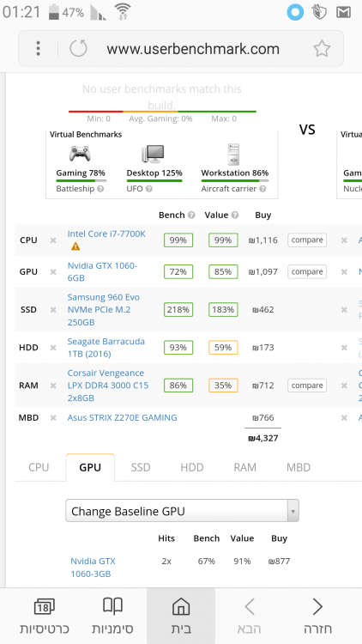The height and width of the screenshot is (644, 362).
Task: Click the back navigation arrow icon
Action: click(x=317, y=606)
